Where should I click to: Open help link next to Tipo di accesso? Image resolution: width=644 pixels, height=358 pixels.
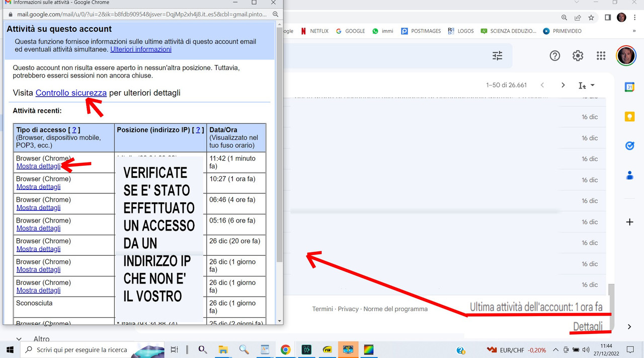click(x=74, y=130)
